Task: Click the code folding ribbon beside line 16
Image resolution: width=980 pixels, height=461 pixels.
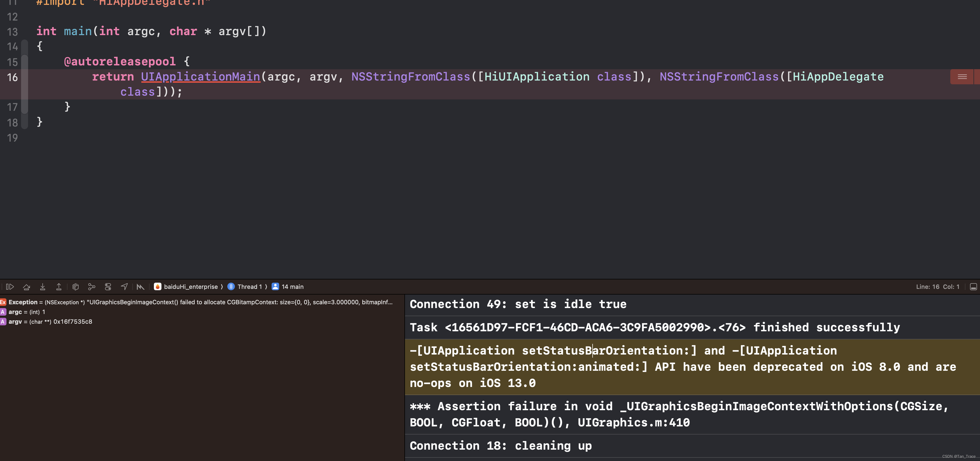Action: pos(25,77)
